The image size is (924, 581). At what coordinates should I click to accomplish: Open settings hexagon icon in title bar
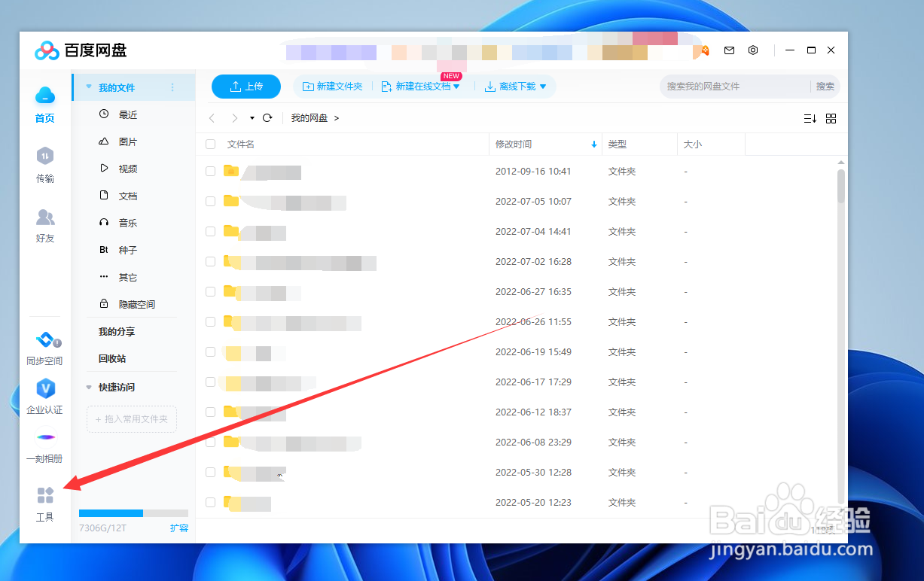pos(753,50)
